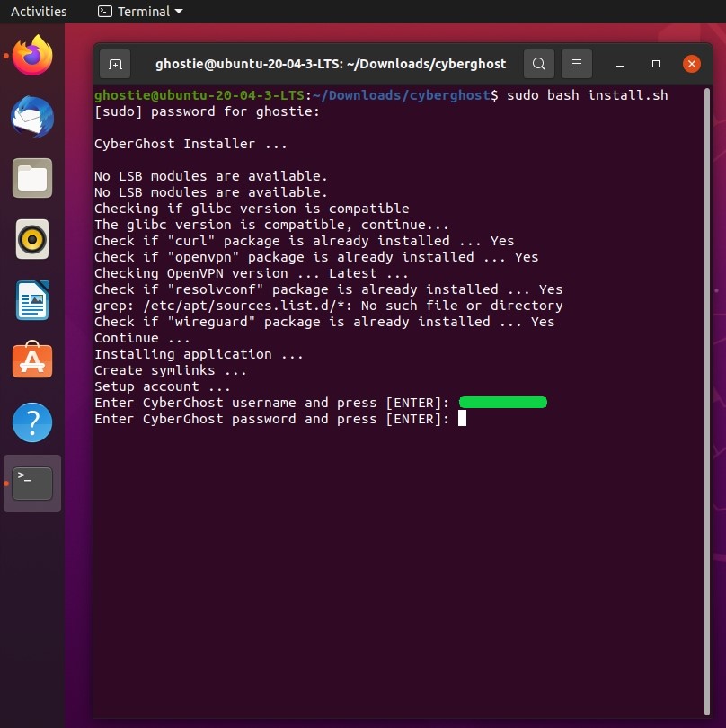Select the Terminal icon in dock

point(32,484)
